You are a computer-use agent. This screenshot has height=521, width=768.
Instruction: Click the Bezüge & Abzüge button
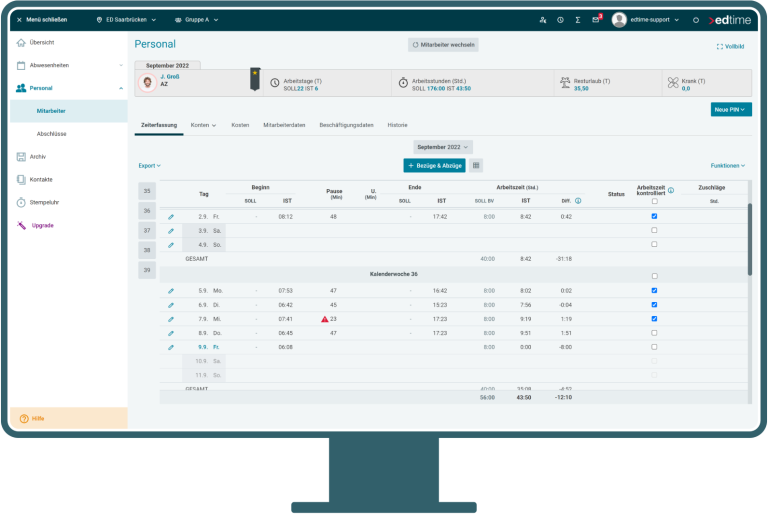(x=434, y=165)
